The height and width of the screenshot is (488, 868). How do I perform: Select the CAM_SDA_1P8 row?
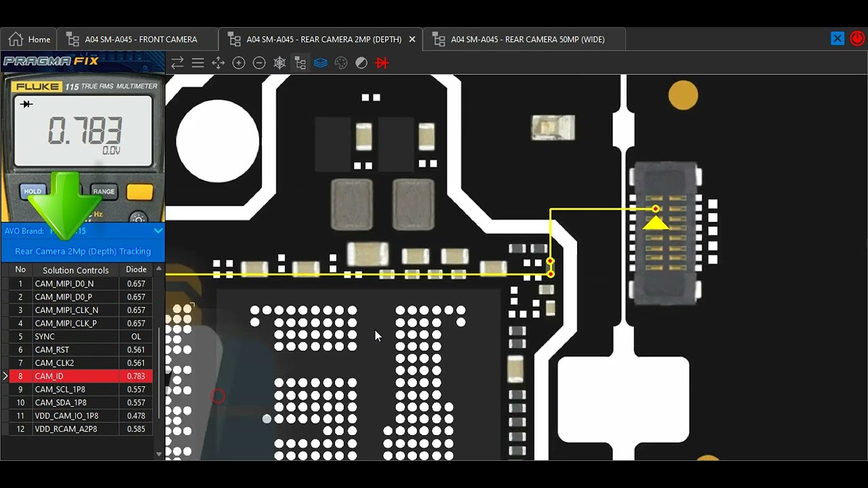point(81,403)
